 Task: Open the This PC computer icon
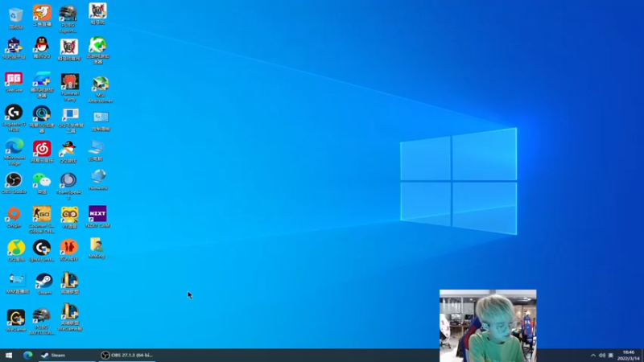click(x=96, y=151)
